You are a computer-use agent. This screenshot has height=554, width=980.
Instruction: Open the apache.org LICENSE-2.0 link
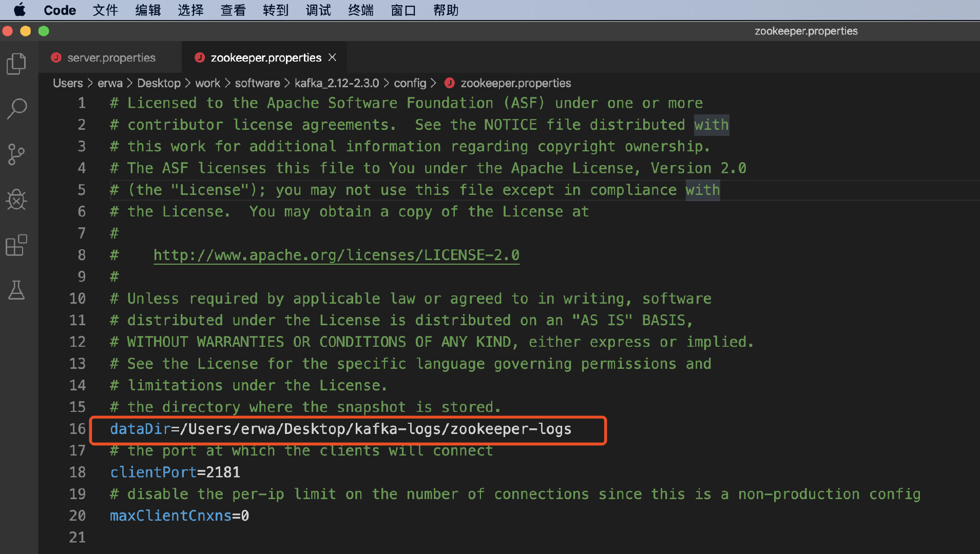tap(336, 255)
